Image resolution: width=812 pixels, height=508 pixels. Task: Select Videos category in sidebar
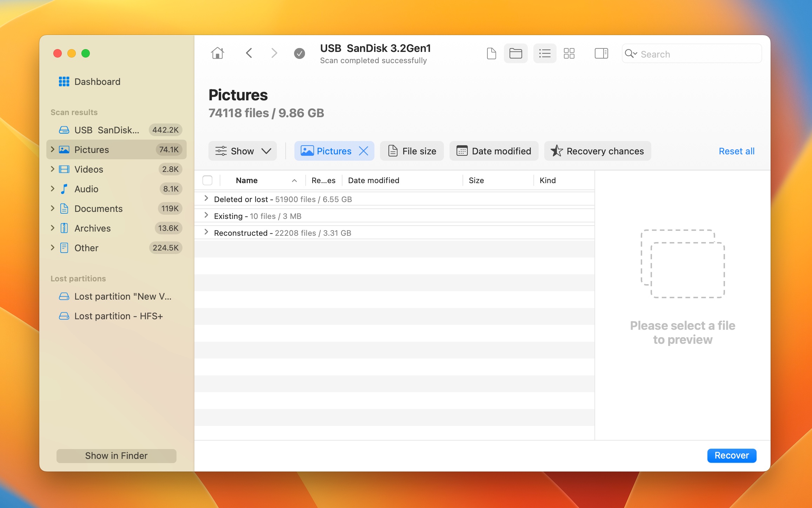(117, 169)
